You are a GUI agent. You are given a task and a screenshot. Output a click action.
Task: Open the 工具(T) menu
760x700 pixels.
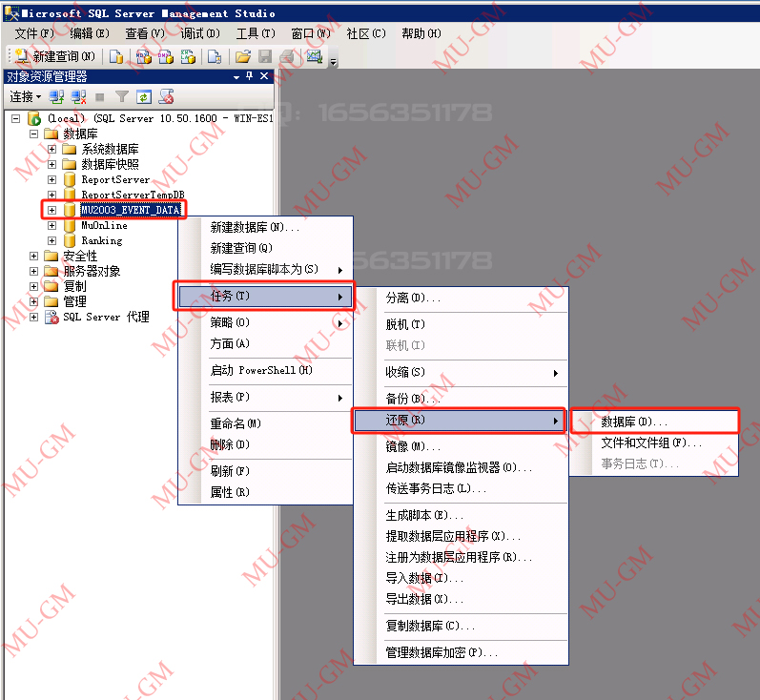(x=256, y=33)
